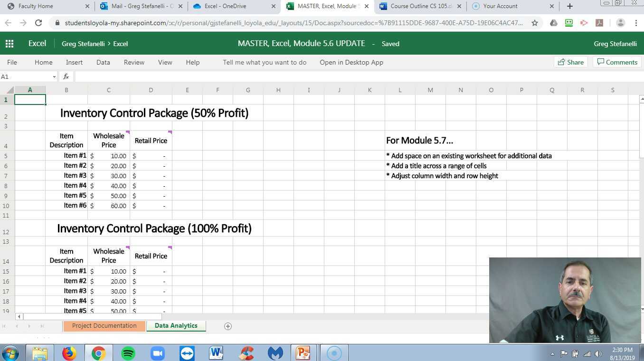This screenshot has height=361, width=644.
Task: Bookmark the page with the star icon
Action: (x=534, y=22)
